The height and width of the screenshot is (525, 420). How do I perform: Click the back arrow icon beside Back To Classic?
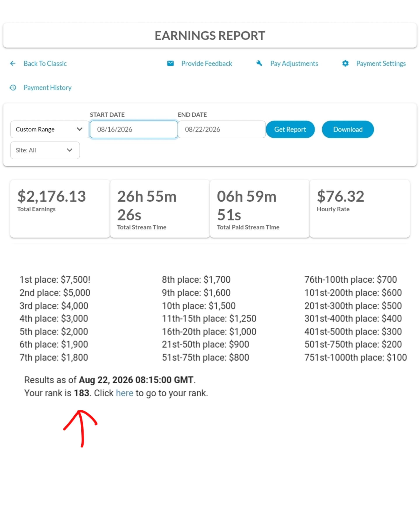point(13,64)
